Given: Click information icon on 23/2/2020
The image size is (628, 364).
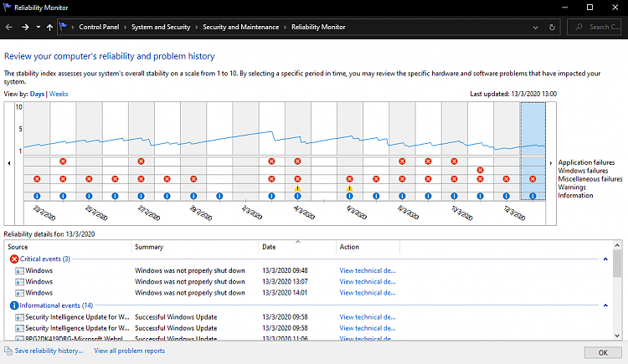Looking at the screenshot, I should click(37, 196).
